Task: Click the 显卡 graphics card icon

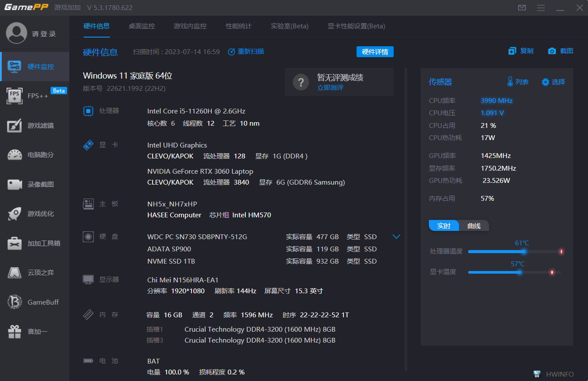Action: 88,145
